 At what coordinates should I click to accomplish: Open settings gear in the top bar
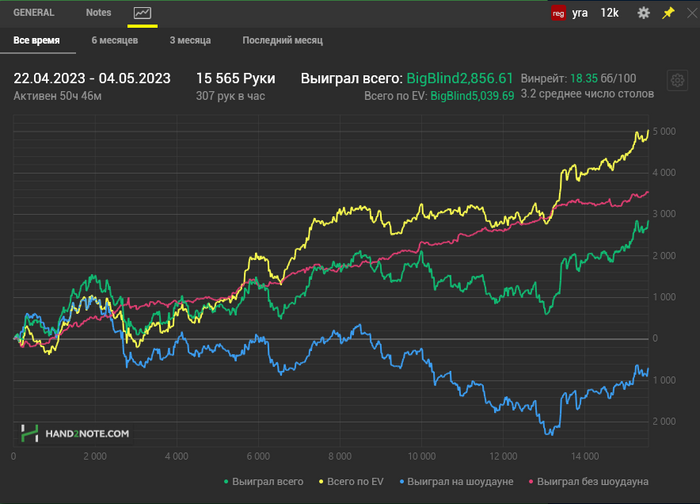(643, 13)
